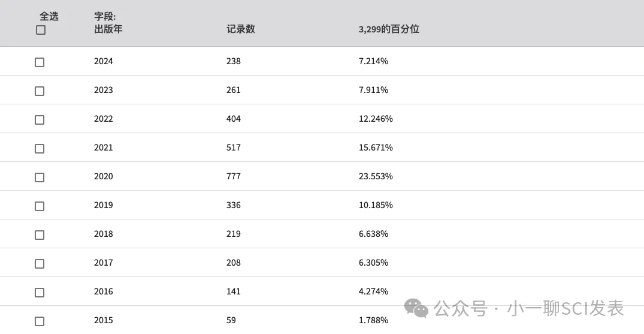Mark the checkbox beside 2019
Screen dimensions: 644x334
click(x=40, y=206)
